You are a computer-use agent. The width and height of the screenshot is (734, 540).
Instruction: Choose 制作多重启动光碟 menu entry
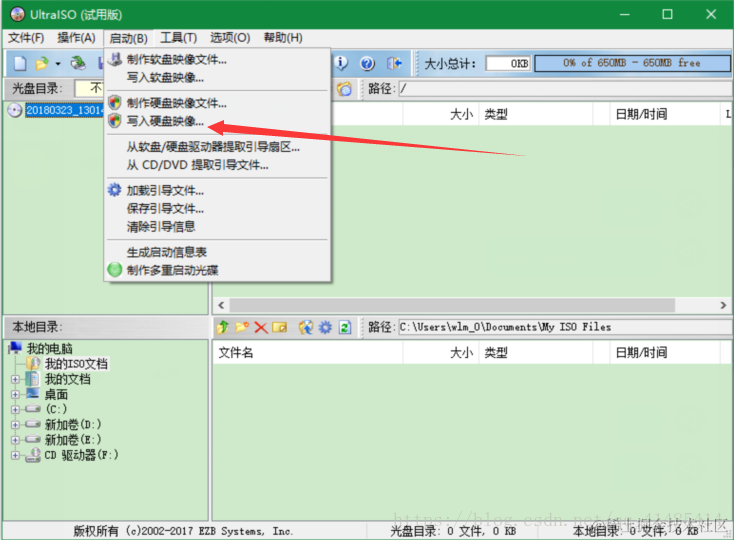218,270
